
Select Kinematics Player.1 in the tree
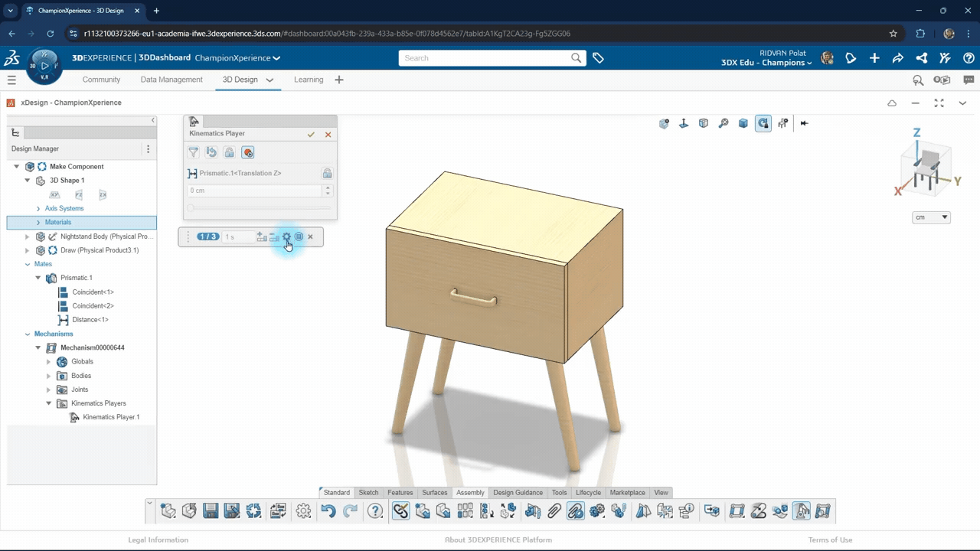coord(111,417)
